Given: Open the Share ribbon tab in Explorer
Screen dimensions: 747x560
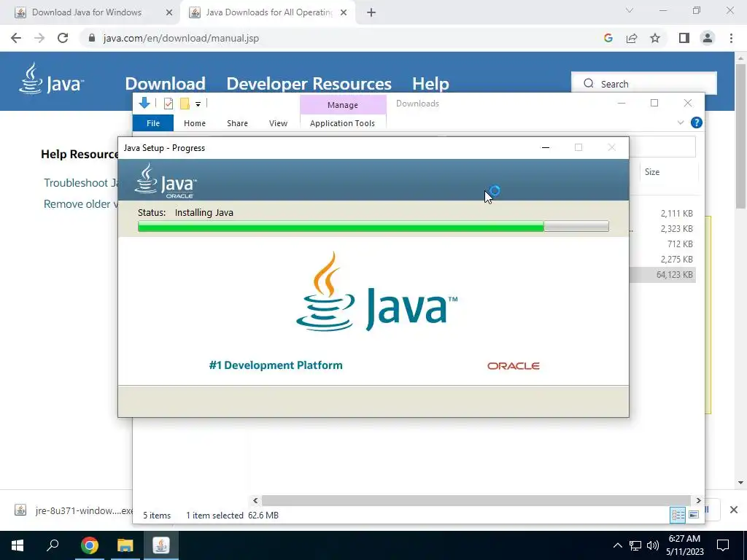Looking at the screenshot, I should (x=237, y=122).
